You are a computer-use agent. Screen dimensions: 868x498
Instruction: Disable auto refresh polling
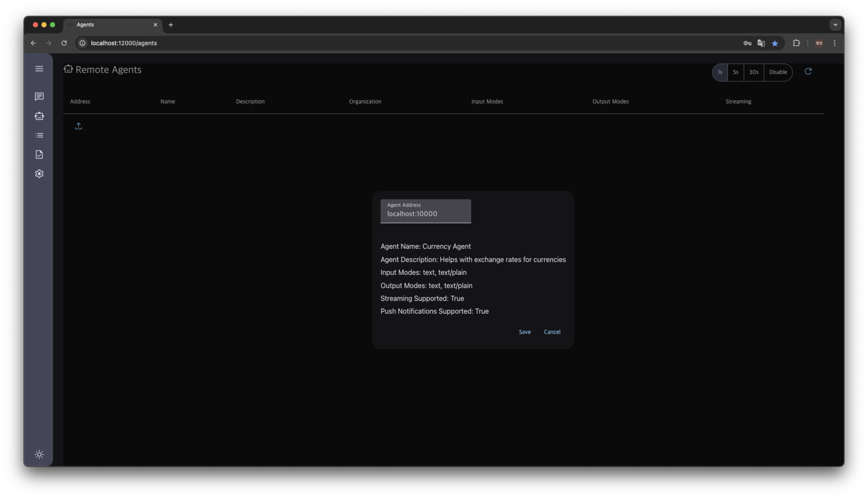click(778, 72)
